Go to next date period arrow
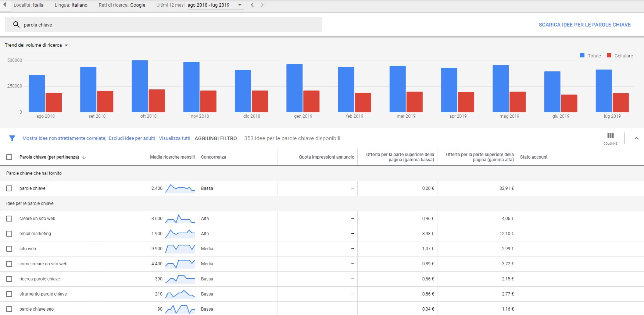 coord(262,5)
